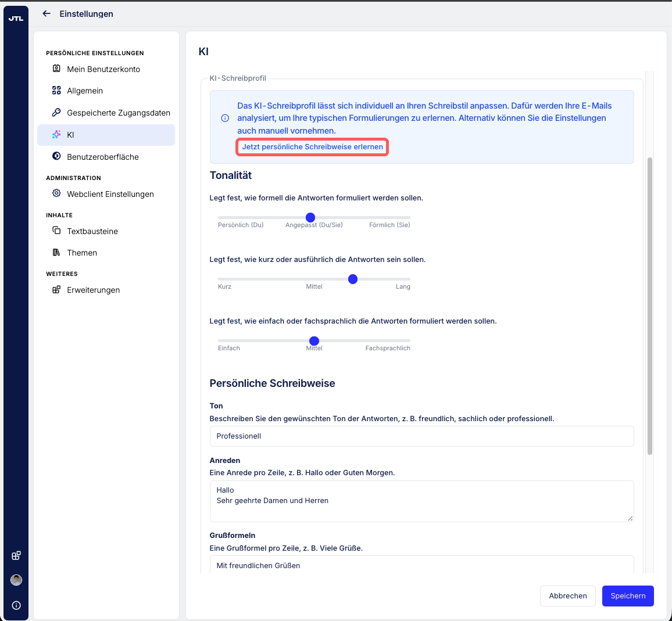Click the Speichern button
The width and height of the screenshot is (672, 621).
pos(628,596)
